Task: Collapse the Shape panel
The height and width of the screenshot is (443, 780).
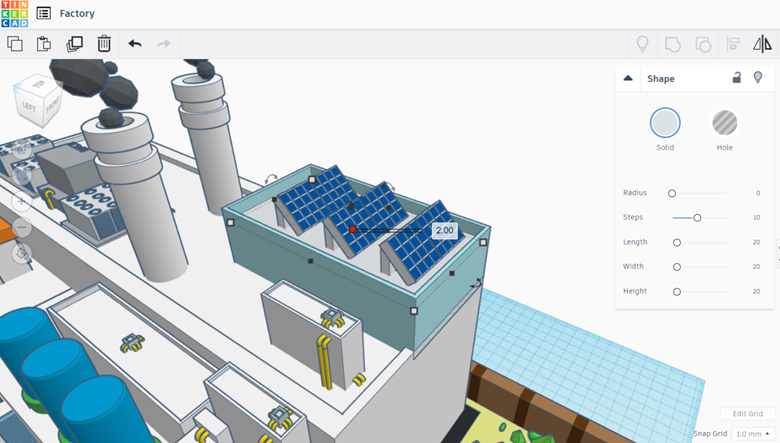Action: (x=628, y=79)
